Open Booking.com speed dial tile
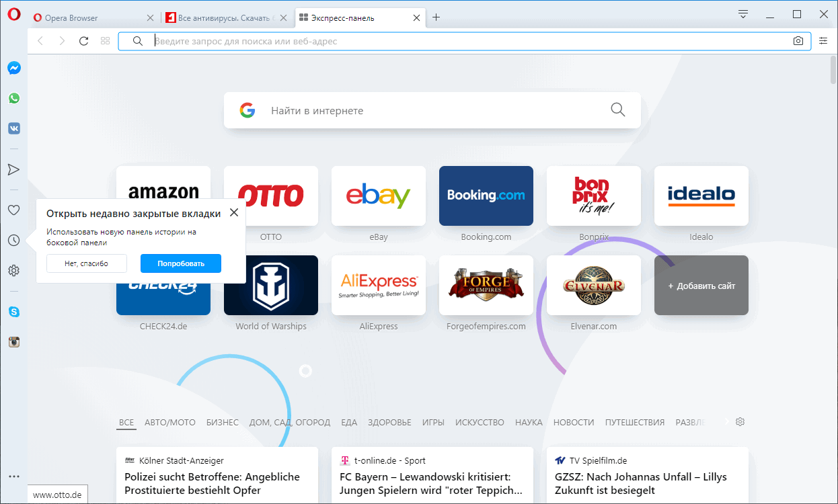The height and width of the screenshot is (504, 838). 486,196
